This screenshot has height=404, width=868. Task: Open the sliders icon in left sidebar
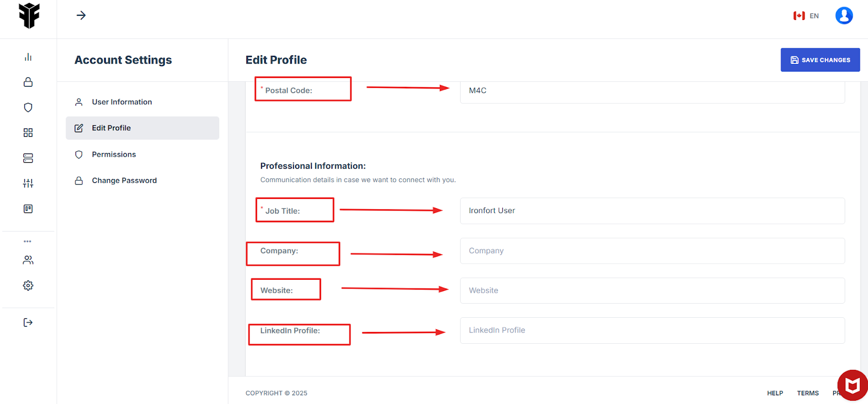click(28, 183)
